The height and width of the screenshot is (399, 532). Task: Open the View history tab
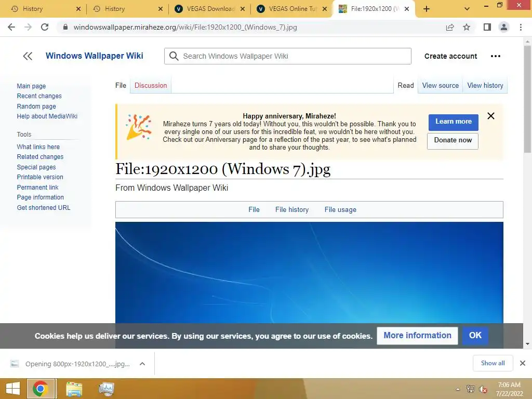pyautogui.click(x=485, y=86)
